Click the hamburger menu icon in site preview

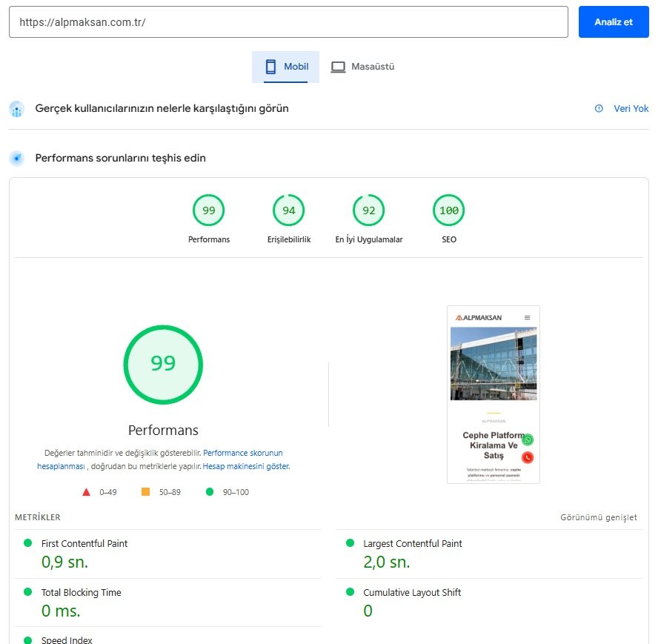point(528,318)
